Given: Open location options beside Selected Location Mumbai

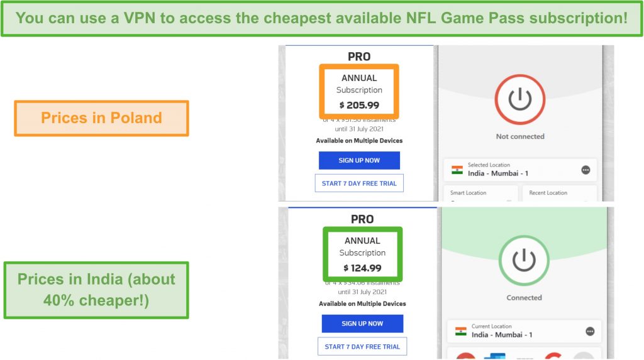Looking at the screenshot, I should coord(586,170).
